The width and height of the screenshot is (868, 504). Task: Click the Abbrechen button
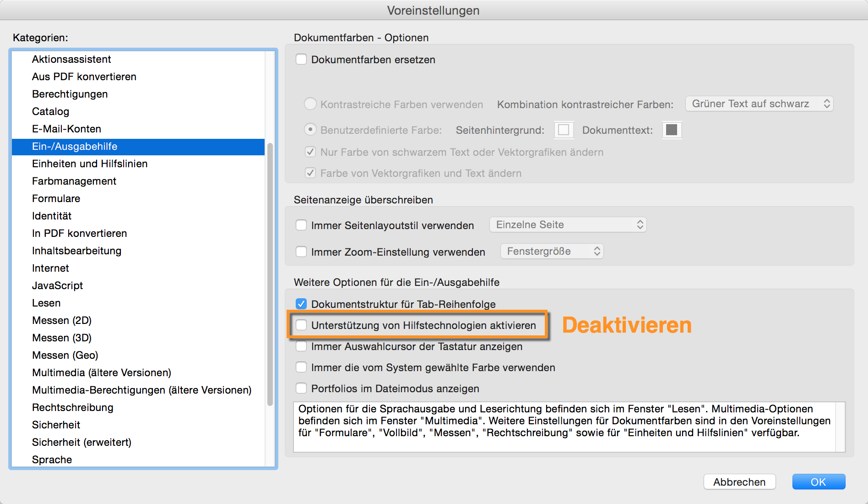click(739, 482)
